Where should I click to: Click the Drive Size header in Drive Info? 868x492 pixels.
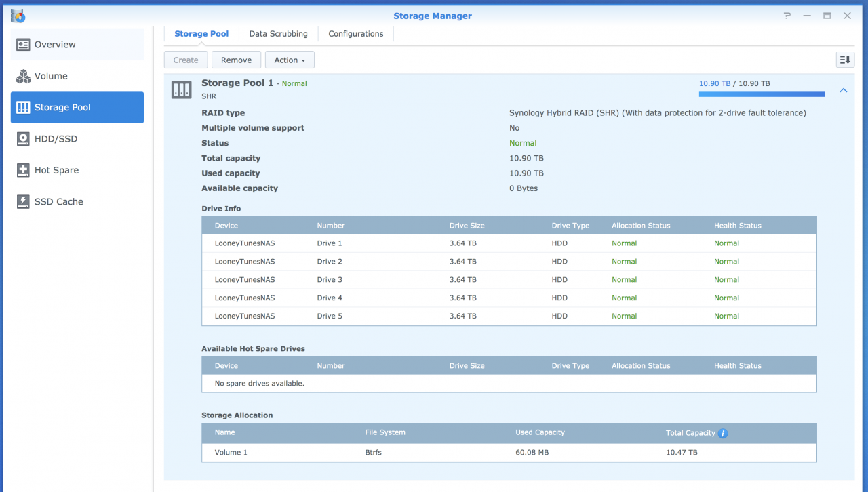(467, 226)
